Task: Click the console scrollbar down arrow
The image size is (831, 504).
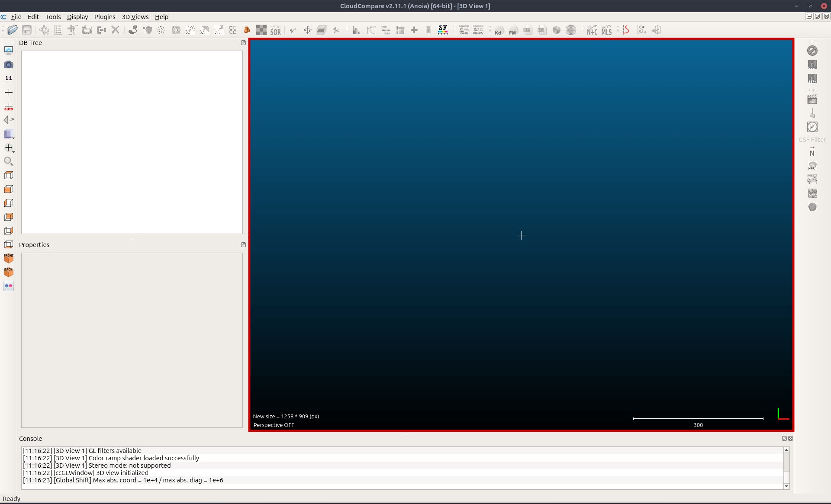Action: tap(786, 486)
